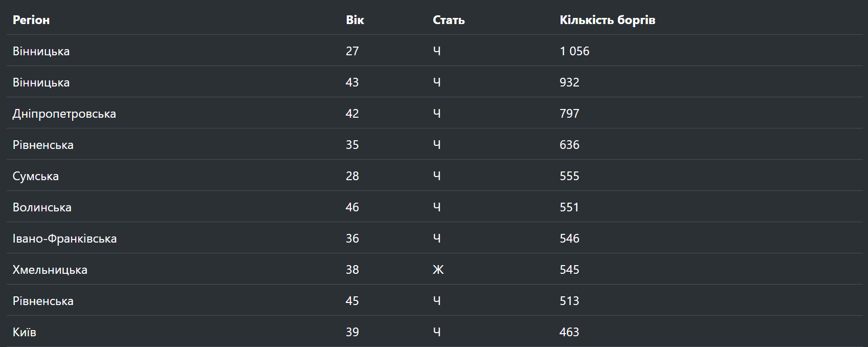Click the debt count value 636
Screen dimensions: 868x347
(569, 145)
